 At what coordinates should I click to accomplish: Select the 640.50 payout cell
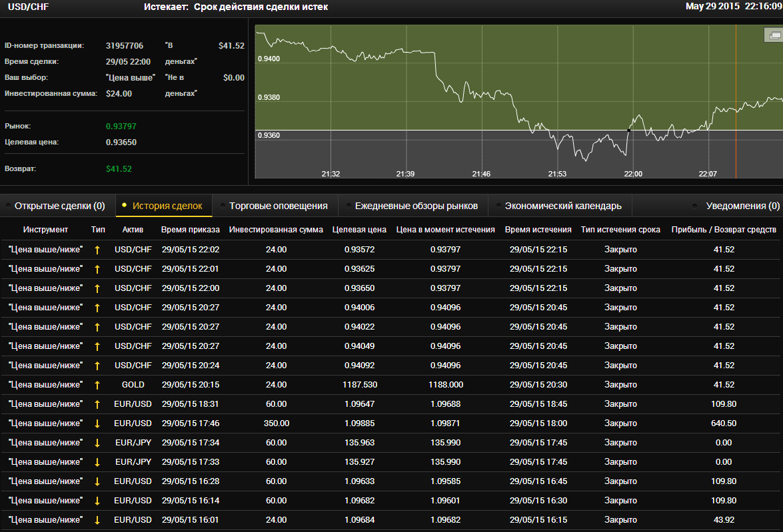pyautogui.click(x=724, y=423)
